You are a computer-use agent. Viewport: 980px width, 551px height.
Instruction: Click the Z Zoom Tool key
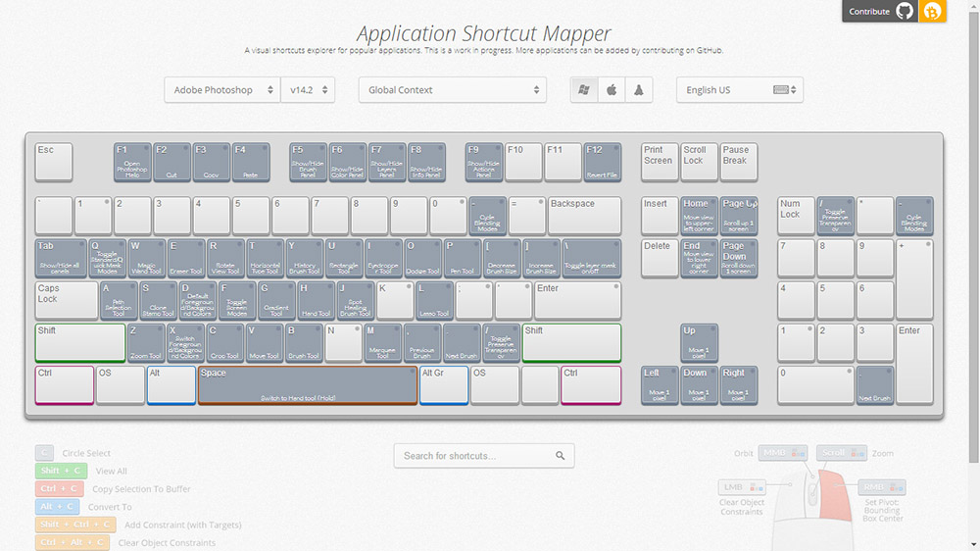click(146, 342)
